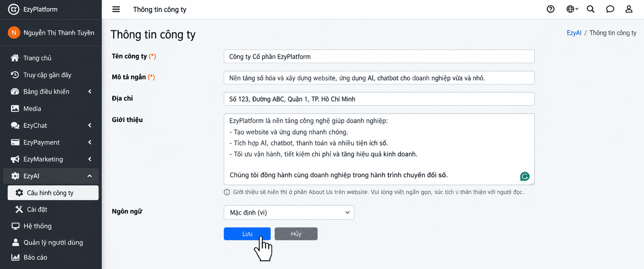Click the Báo cáo chart icon

pos(15,257)
